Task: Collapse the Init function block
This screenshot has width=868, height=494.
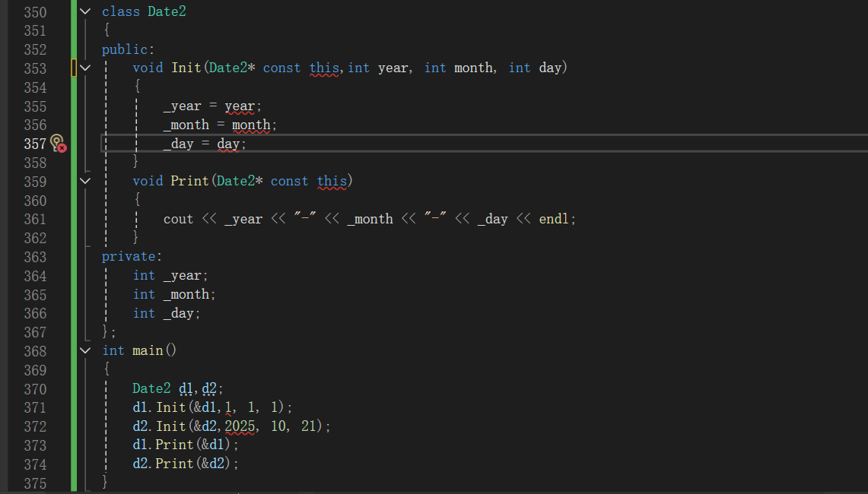Action: click(x=85, y=68)
